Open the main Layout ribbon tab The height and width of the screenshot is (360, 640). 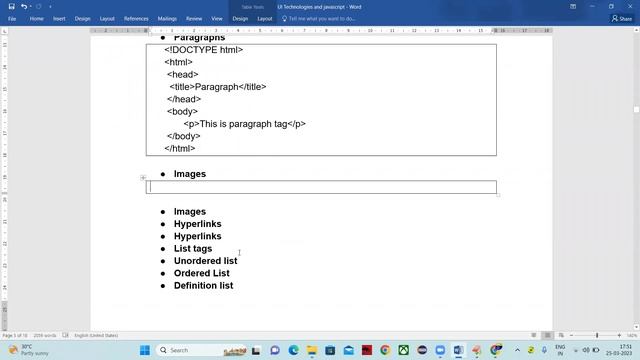(x=107, y=19)
